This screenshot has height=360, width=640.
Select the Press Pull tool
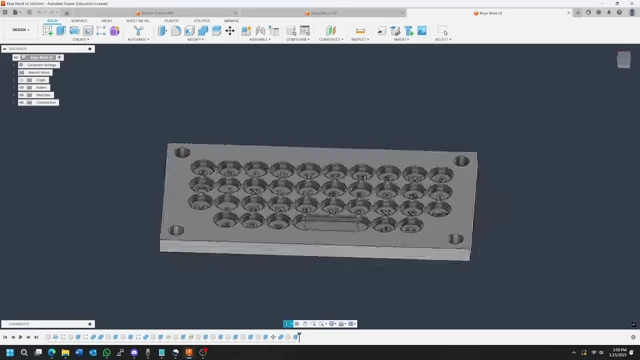(162, 31)
